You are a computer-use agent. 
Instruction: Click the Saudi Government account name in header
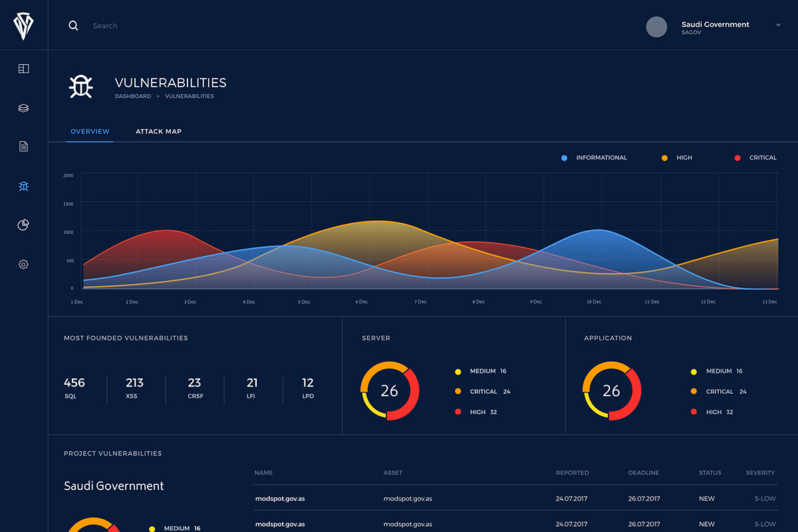(x=716, y=25)
